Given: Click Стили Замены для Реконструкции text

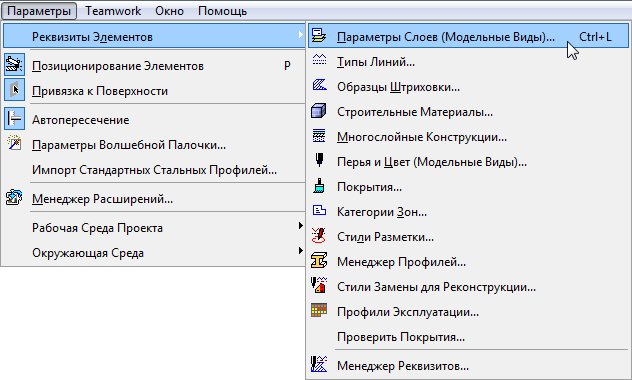Looking at the screenshot, I should (x=437, y=287).
